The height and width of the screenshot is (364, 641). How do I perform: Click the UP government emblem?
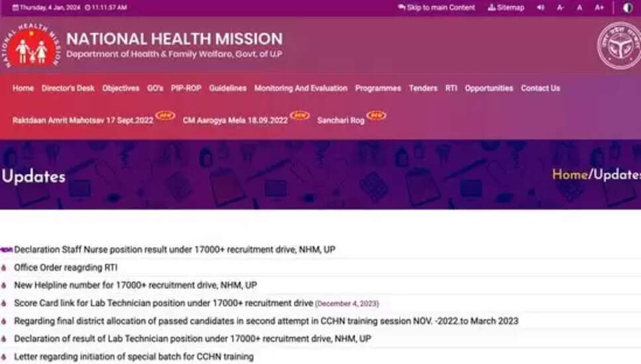coord(618,45)
